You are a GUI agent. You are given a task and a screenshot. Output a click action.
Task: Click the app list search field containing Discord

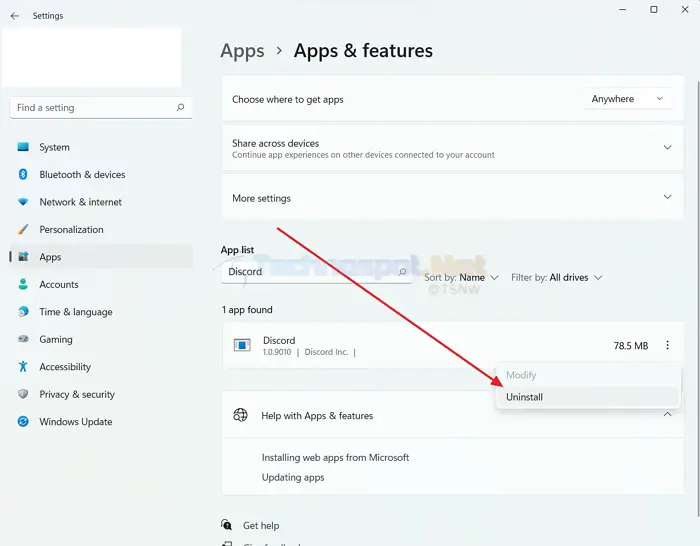pyautogui.click(x=317, y=272)
